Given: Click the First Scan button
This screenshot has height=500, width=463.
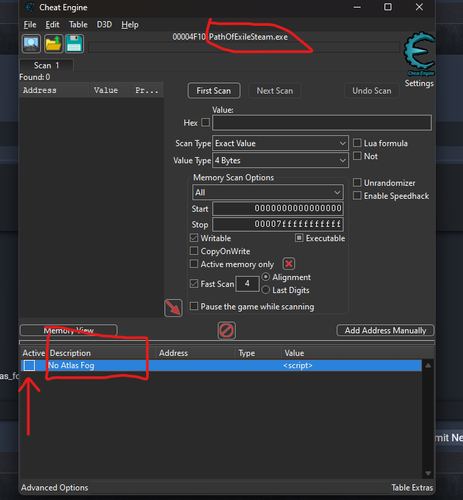Looking at the screenshot, I should (214, 91).
